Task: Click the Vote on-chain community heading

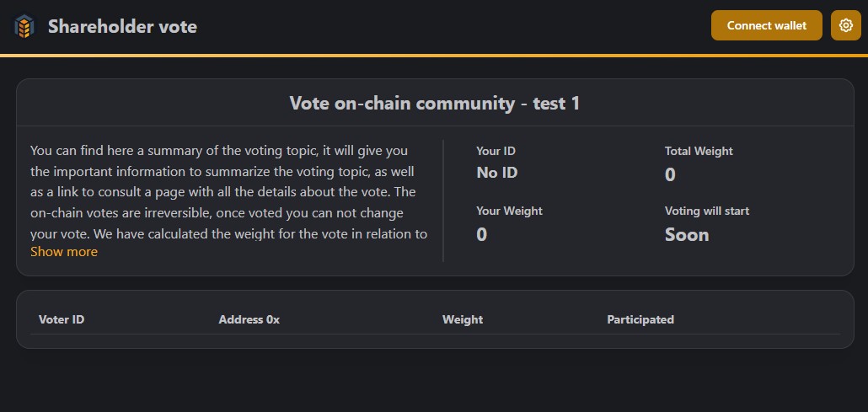Action: tap(435, 103)
